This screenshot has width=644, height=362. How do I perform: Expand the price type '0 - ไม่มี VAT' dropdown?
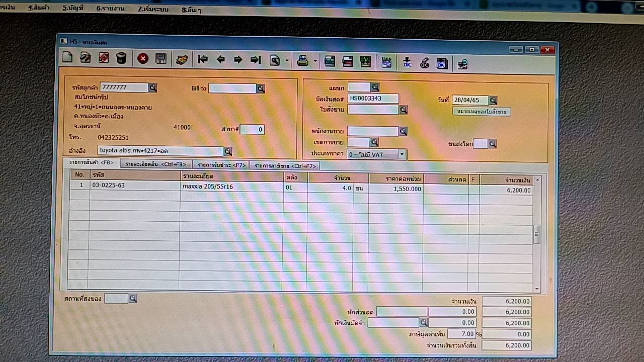(x=401, y=154)
